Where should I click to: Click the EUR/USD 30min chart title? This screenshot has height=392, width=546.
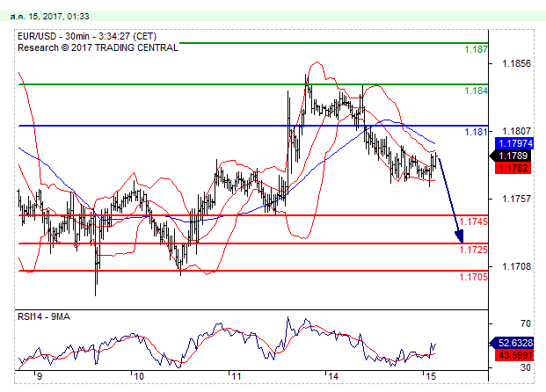coord(88,36)
